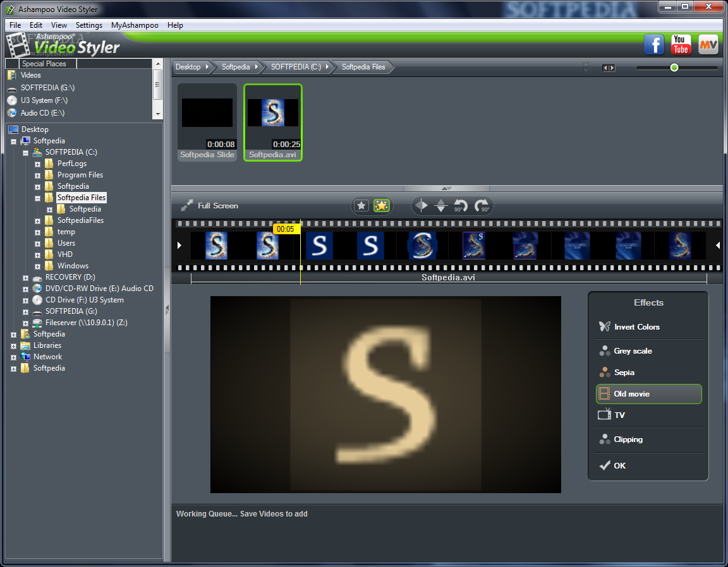Viewport: 728px width, 567px height.
Task: Select Fileserver (\\10.9.0.1) (Z:) drive
Action: click(x=87, y=323)
